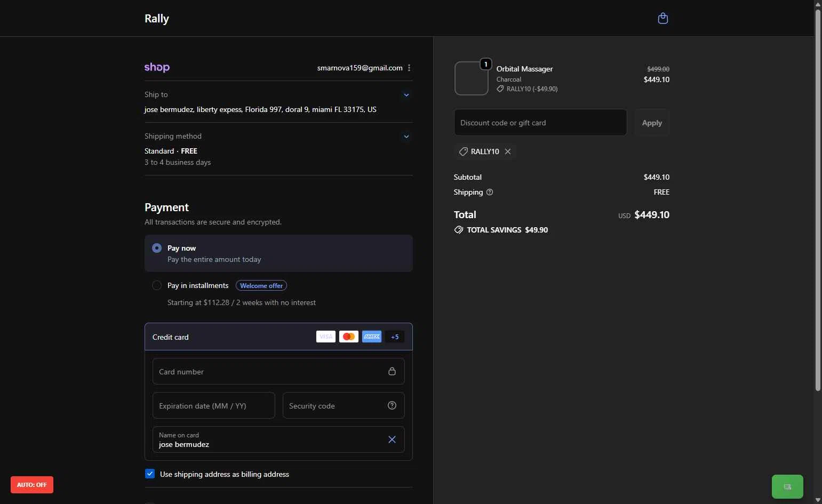Click the Total amount $449.10
The image size is (822, 504).
[652, 214]
